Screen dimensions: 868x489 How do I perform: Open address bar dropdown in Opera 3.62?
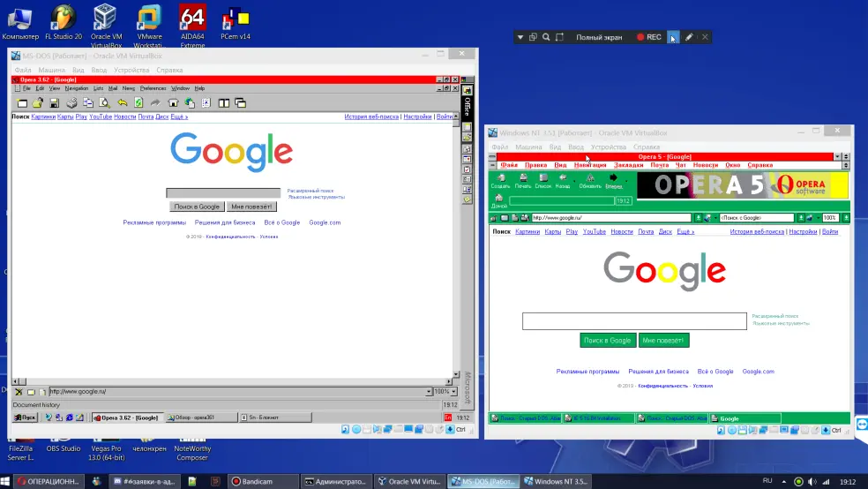[x=429, y=392]
